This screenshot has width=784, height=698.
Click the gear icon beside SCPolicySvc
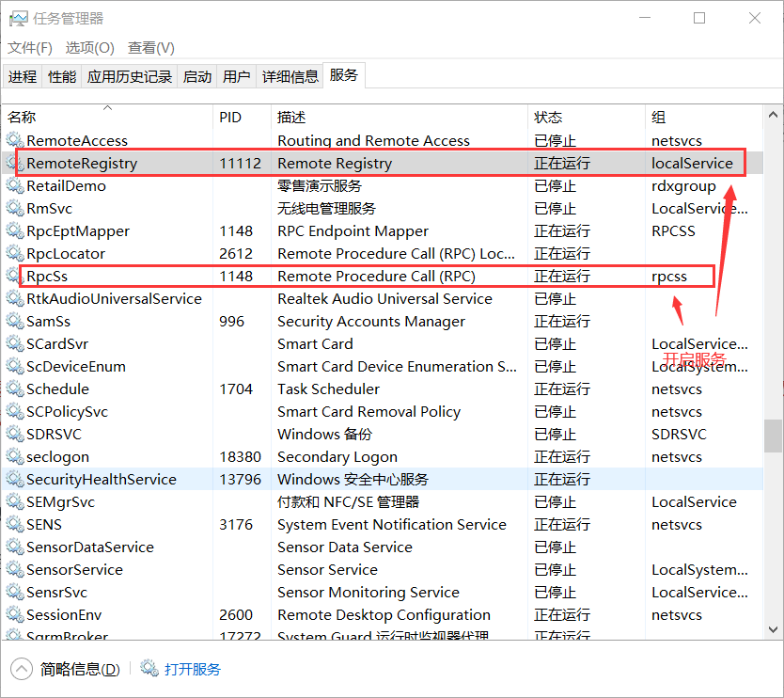(15, 411)
